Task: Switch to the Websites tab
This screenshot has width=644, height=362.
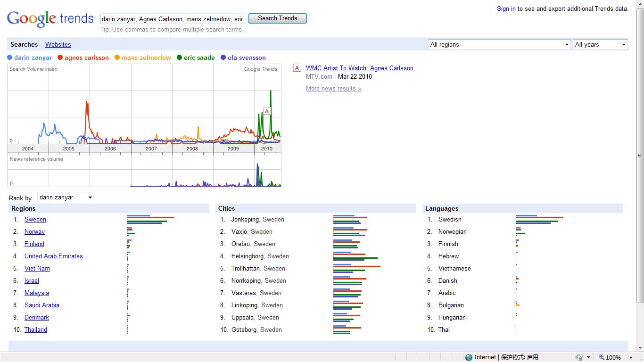Action: [x=58, y=44]
